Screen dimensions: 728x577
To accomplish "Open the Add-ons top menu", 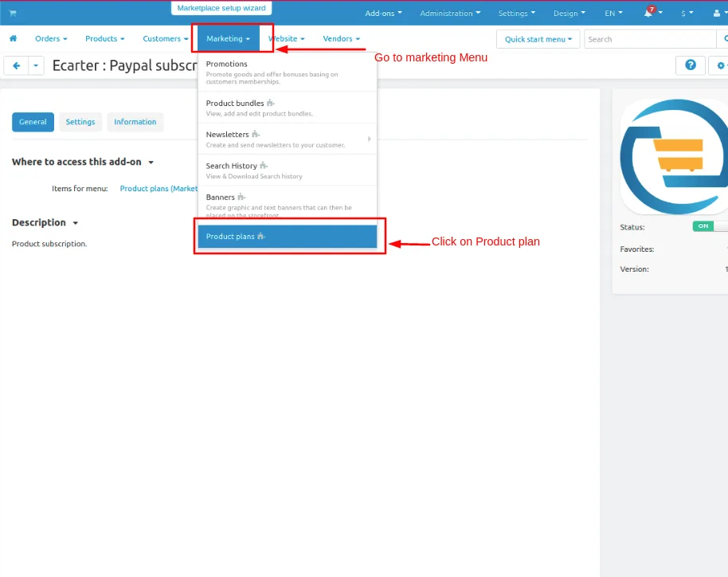I will click(383, 13).
